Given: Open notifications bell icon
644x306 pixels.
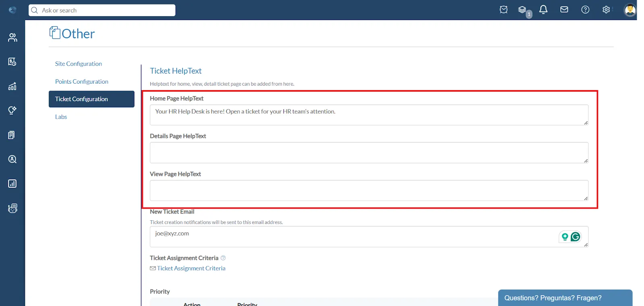Looking at the screenshot, I should point(543,10).
